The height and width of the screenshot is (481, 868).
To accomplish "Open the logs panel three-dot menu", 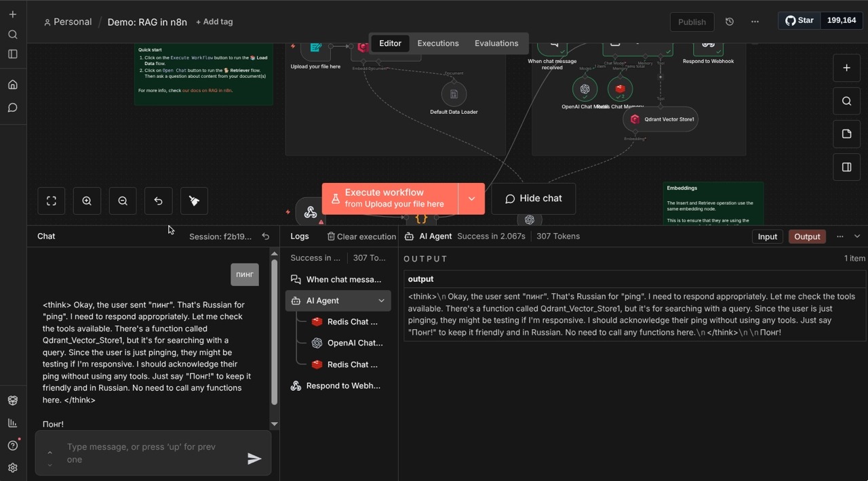I will click(x=840, y=236).
